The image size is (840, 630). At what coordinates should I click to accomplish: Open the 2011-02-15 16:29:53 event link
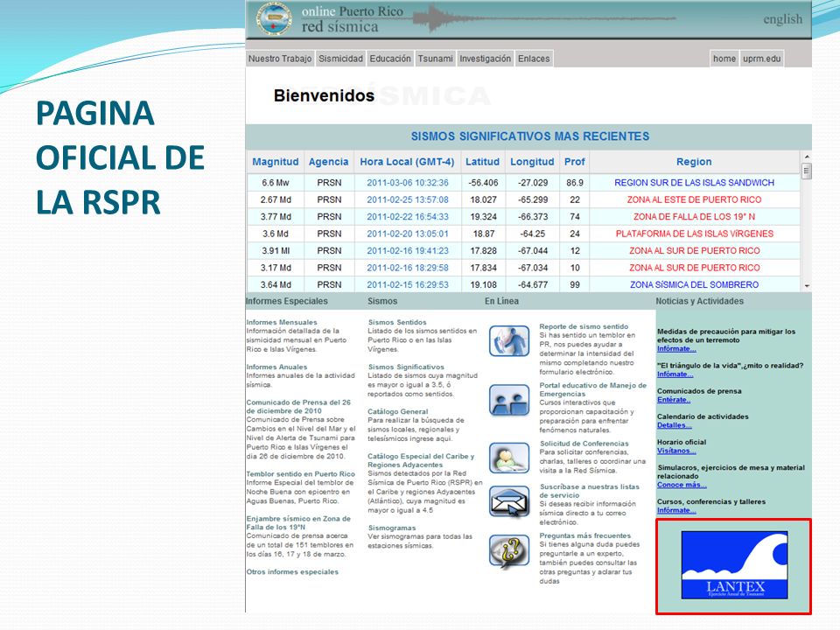pyautogui.click(x=408, y=285)
